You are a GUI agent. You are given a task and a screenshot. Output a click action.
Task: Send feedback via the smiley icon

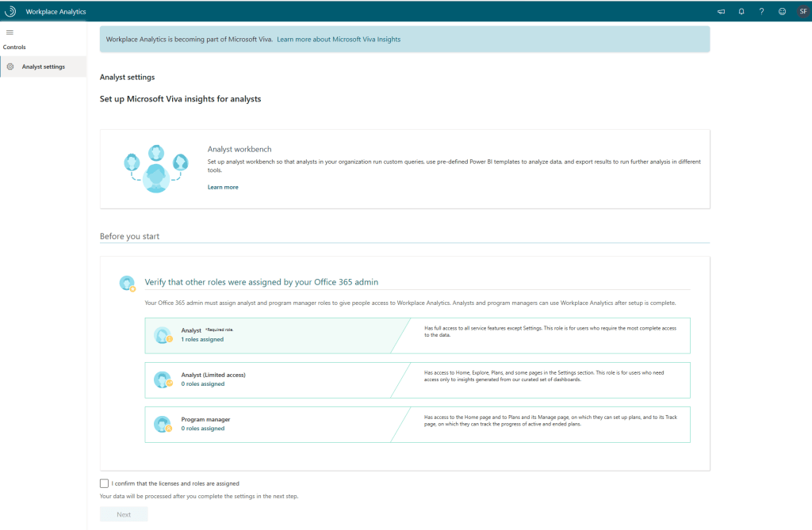(x=782, y=12)
